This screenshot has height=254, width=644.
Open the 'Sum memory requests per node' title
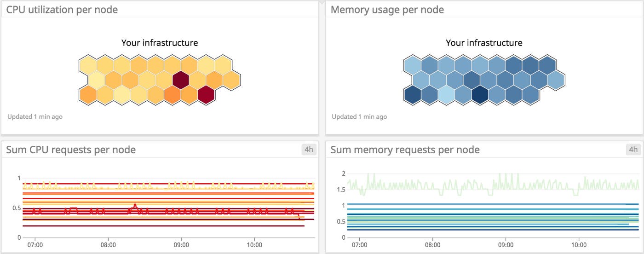(x=405, y=150)
